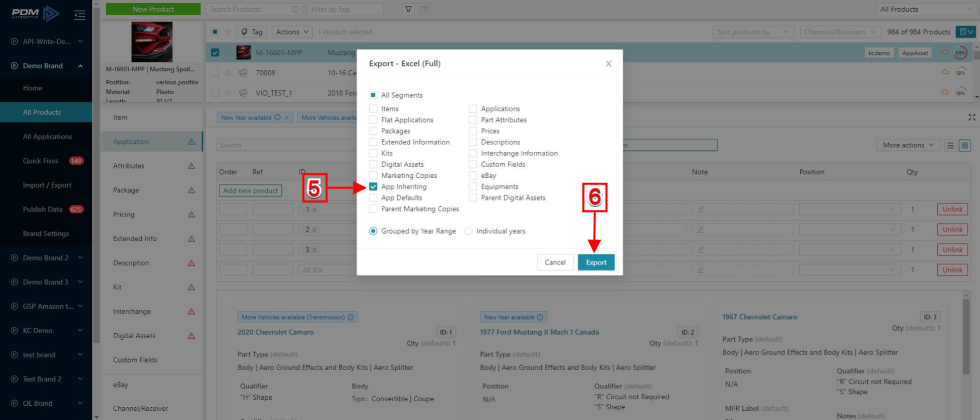Open the teal product view options button
980x420 pixels.
[x=965, y=32]
